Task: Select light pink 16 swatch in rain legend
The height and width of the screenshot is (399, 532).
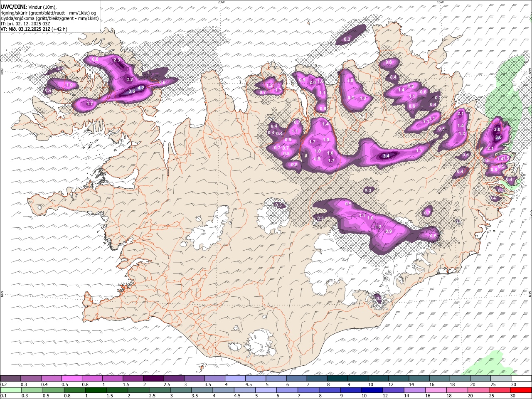Action: coord(435,390)
